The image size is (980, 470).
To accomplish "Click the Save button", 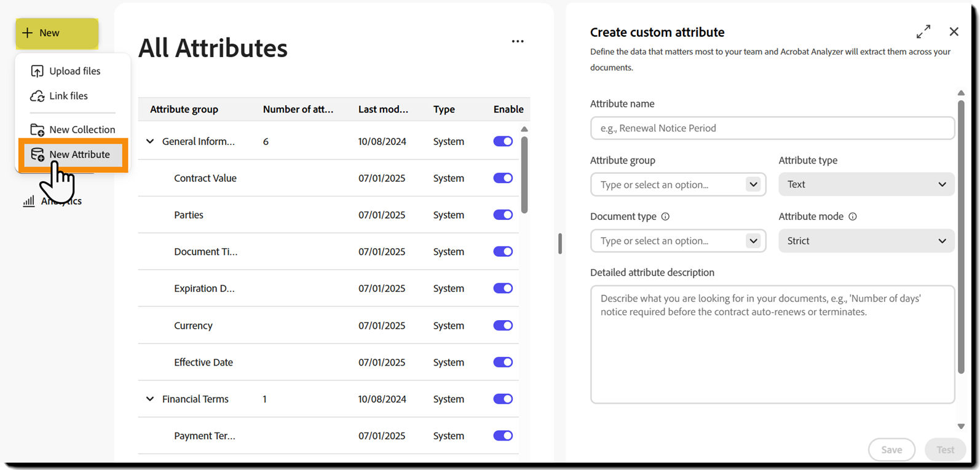I will click(891, 450).
